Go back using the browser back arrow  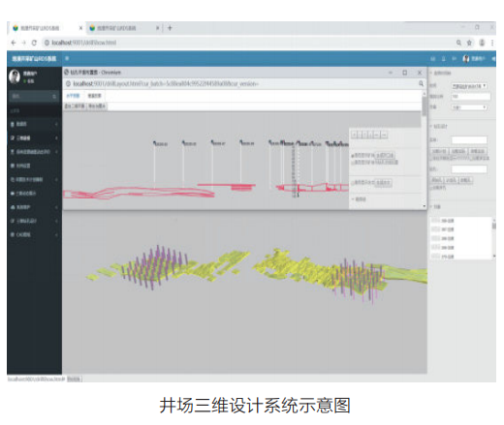[14, 43]
